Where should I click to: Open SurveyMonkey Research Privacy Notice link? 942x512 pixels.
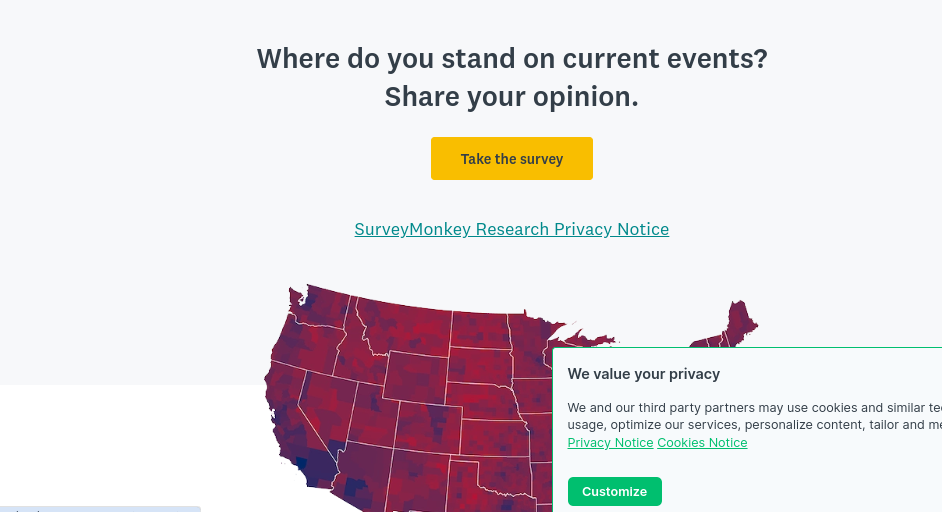511,229
